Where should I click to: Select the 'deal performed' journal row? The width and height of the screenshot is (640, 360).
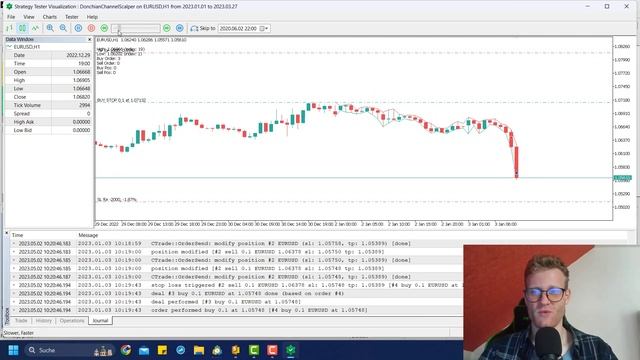pos(237,302)
